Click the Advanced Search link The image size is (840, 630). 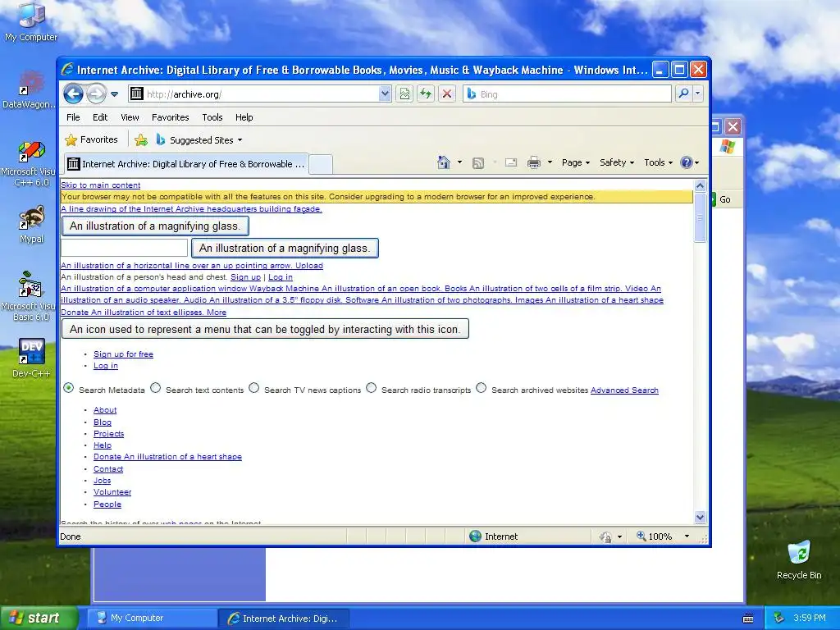624,390
